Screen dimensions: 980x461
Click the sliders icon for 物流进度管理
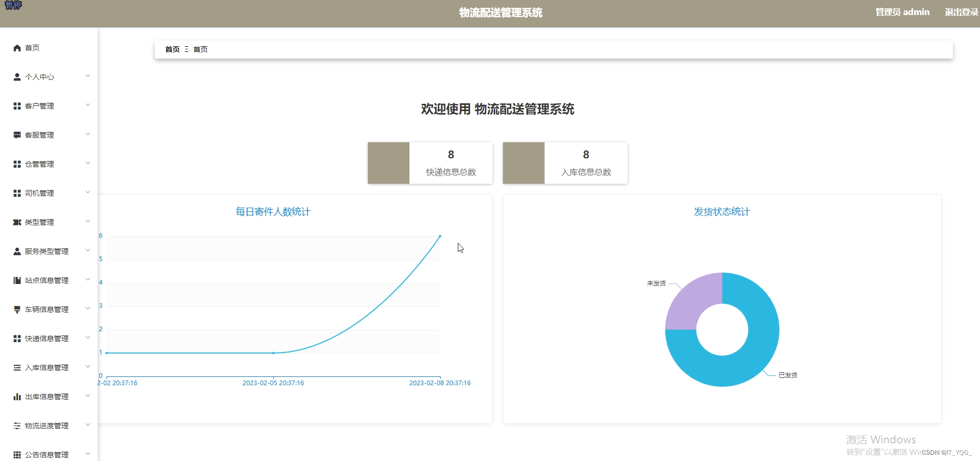pos(17,426)
